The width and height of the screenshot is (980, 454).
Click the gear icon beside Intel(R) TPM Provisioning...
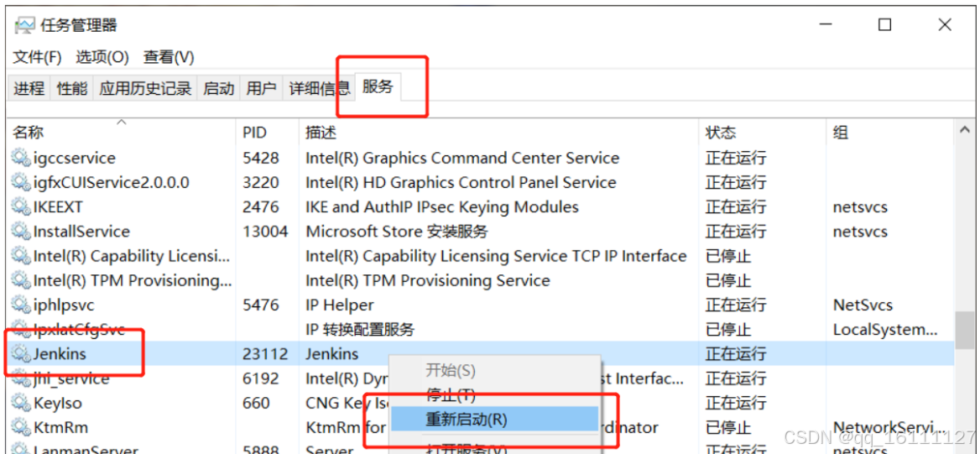(x=21, y=280)
